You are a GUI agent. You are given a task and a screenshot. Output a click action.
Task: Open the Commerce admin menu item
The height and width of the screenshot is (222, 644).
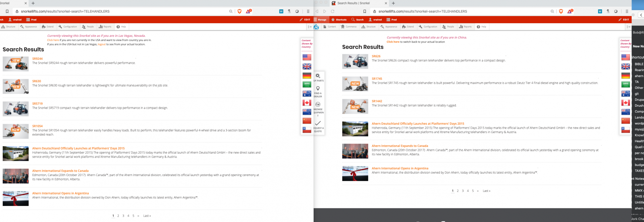click(349, 27)
